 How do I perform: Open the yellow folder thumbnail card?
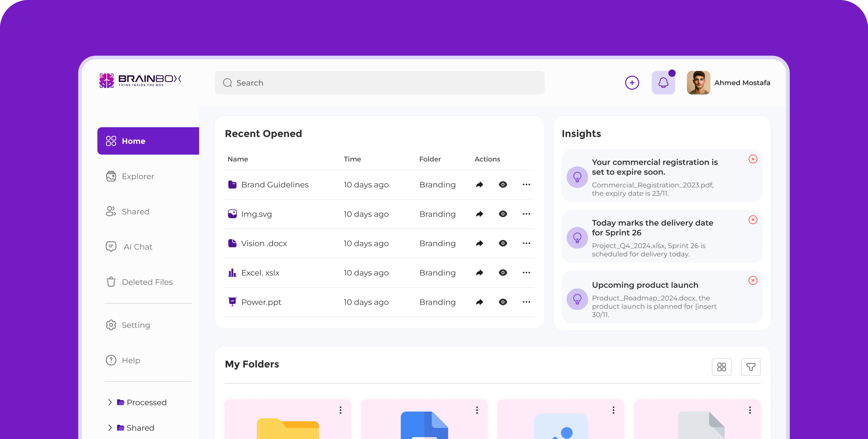(288, 419)
